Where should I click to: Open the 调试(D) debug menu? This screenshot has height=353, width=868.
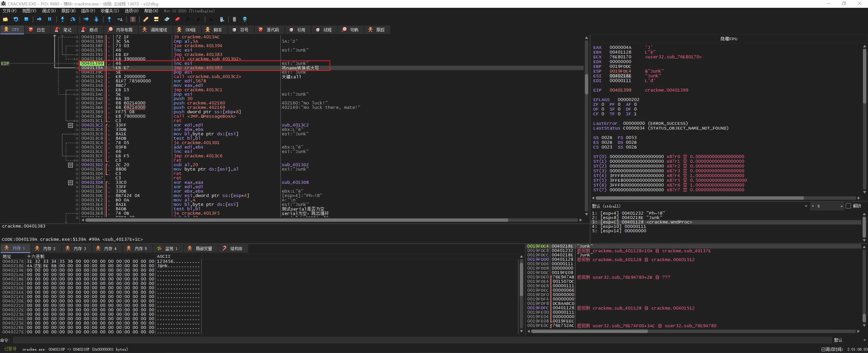tap(48, 11)
